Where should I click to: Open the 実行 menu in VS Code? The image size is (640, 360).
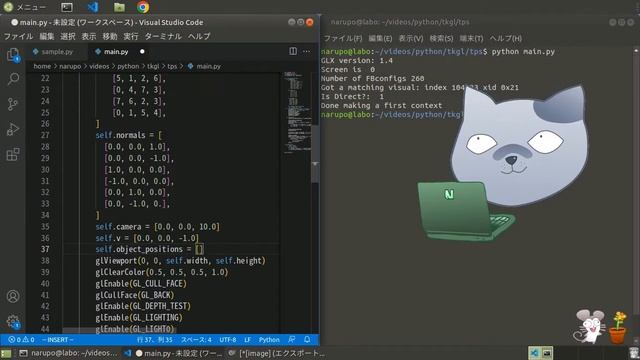click(131, 36)
